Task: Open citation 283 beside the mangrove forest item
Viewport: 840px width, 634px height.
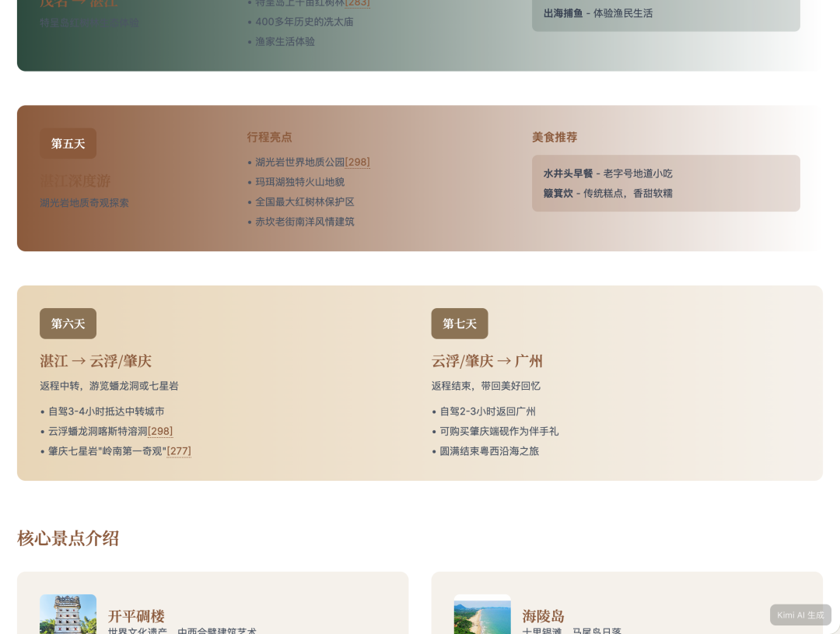Action: point(358,3)
